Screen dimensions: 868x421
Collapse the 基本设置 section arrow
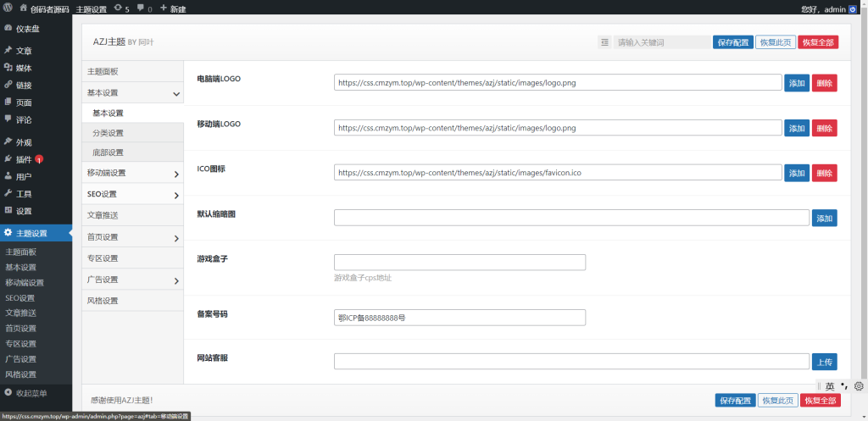[175, 93]
